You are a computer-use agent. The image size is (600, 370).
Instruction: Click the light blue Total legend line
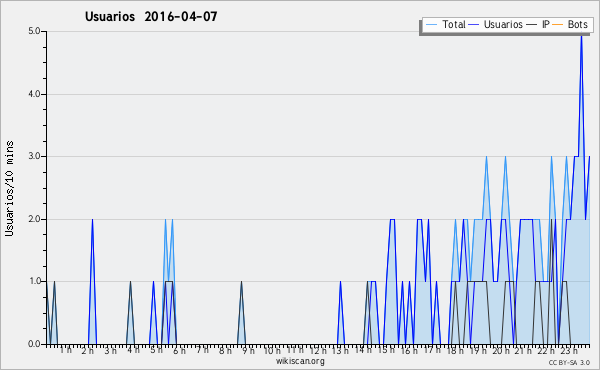432,25
